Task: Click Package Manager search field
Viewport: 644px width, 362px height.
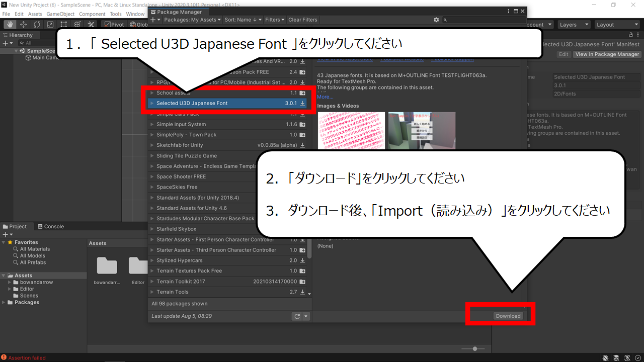Action: point(484,20)
